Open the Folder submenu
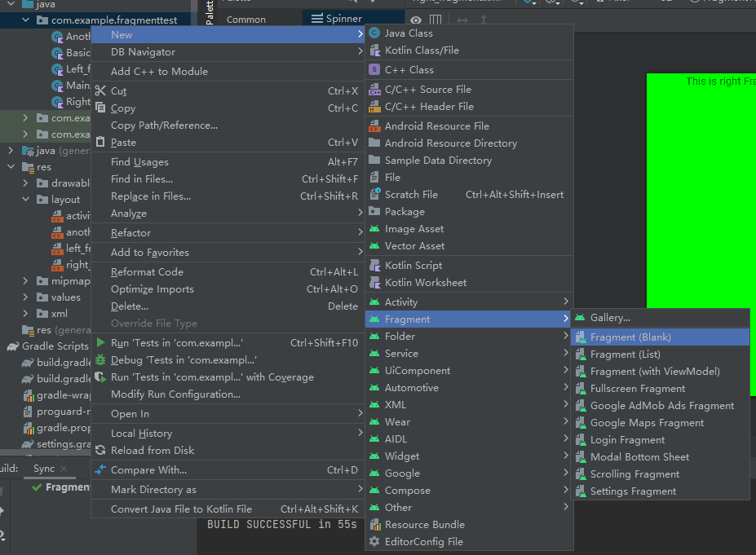The height and width of the screenshot is (555, 756). (x=469, y=337)
